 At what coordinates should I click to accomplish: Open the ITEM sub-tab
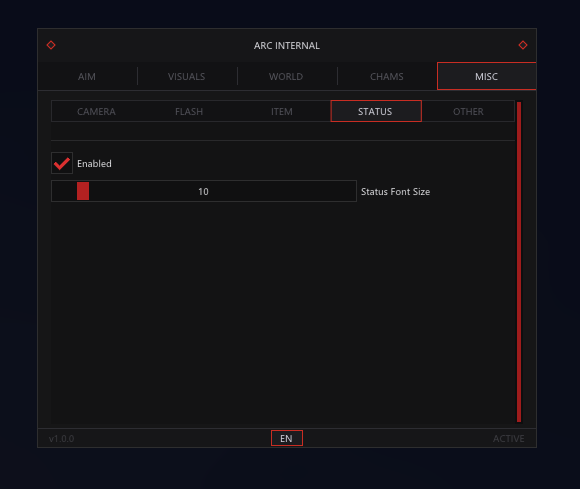coord(282,111)
